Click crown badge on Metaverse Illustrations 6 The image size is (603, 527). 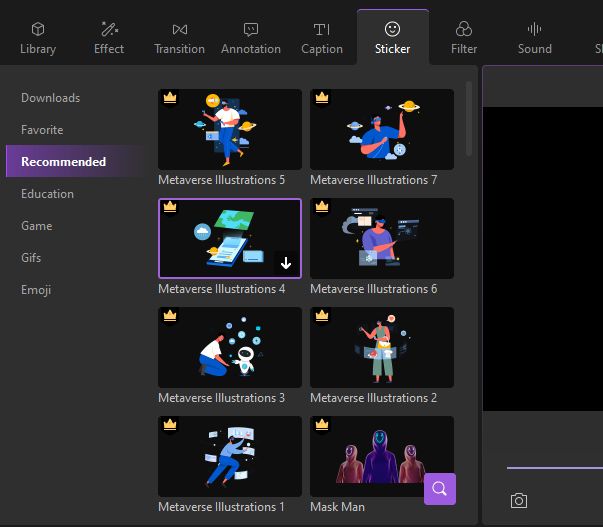[x=322, y=206]
